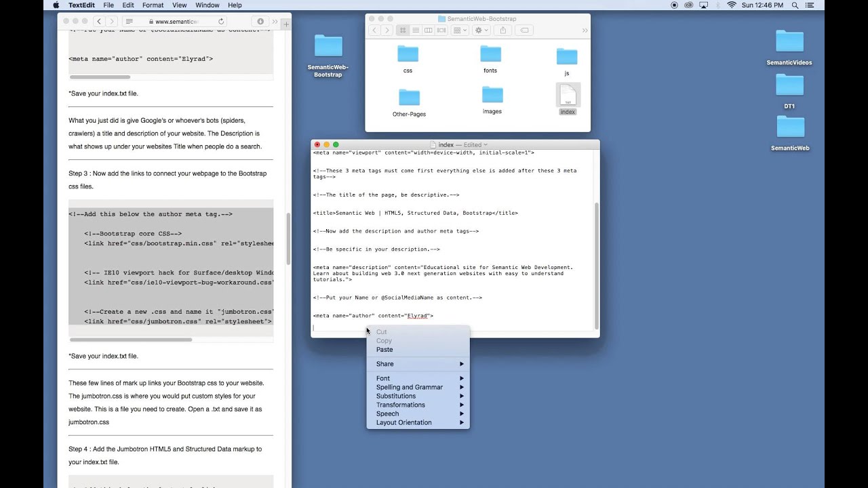The height and width of the screenshot is (488, 868).
Task: Open the AirPlay display menu
Action: [x=704, y=5]
